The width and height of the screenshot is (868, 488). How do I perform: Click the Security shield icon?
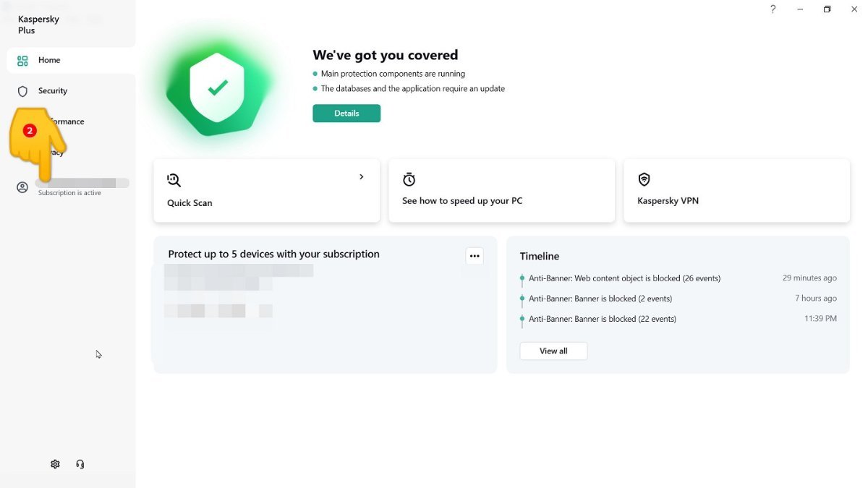coord(22,91)
